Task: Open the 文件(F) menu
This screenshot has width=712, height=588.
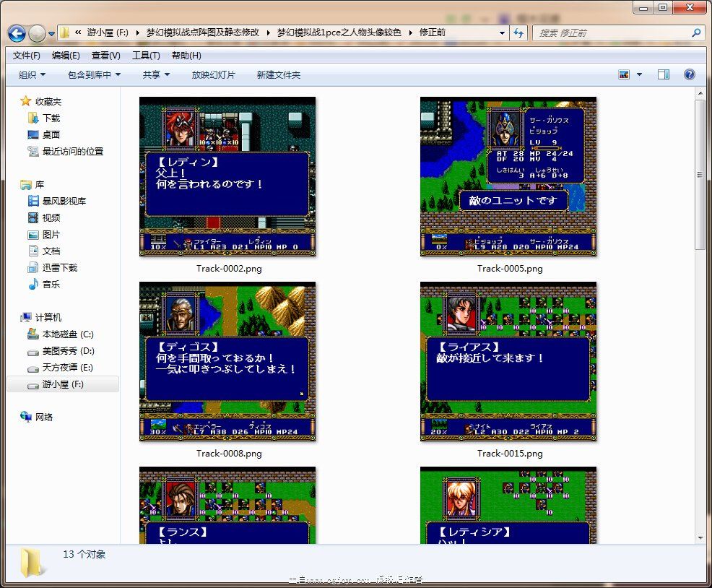Action: point(27,56)
